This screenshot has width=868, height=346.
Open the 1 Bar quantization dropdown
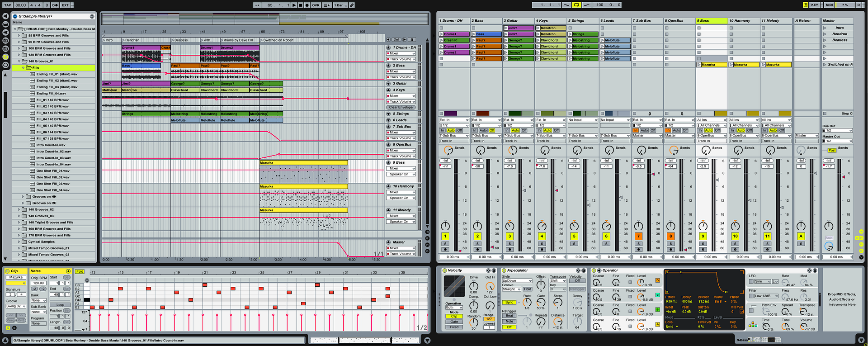[x=340, y=5]
